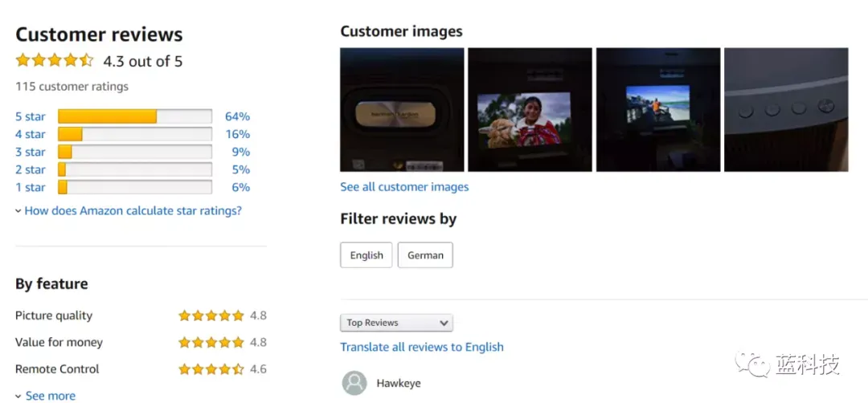This screenshot has height=403, width=868.
Task: Filter reviews by English
Action: click(x=366, y=254)
